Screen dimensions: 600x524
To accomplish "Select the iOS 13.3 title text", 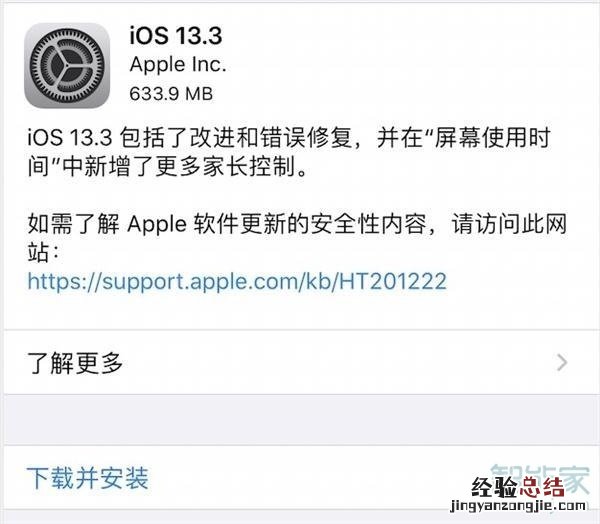I will (176, 36).
